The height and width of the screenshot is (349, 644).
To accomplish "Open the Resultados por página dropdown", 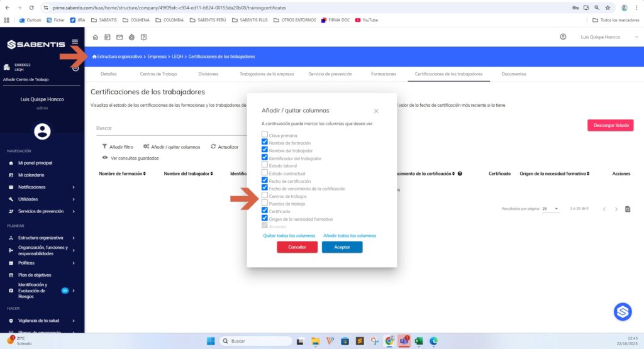I will coord(550,209).
